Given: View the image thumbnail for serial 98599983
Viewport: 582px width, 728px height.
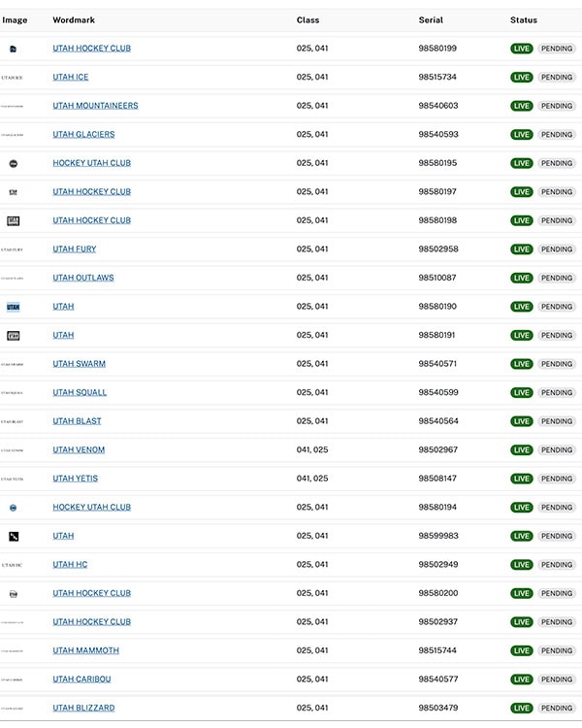Looking at the screenshot, I should coord(13,536).
